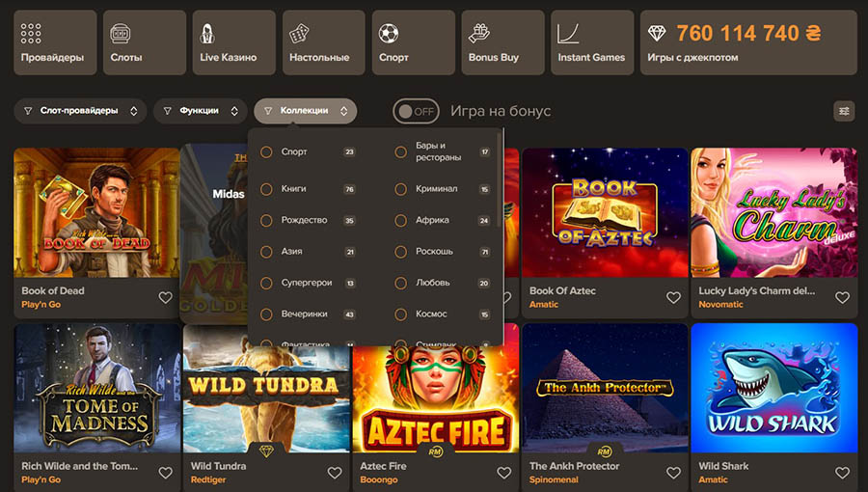Screen dimensions: 868x492
Task: Click the Spinomenal provider link
Action: [x=554, y=479]
